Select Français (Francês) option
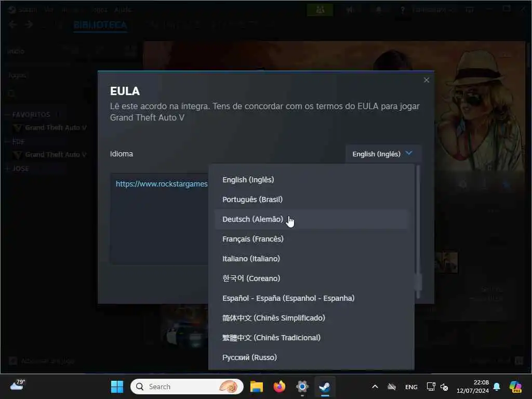532x399 pixels. [311, 239]
